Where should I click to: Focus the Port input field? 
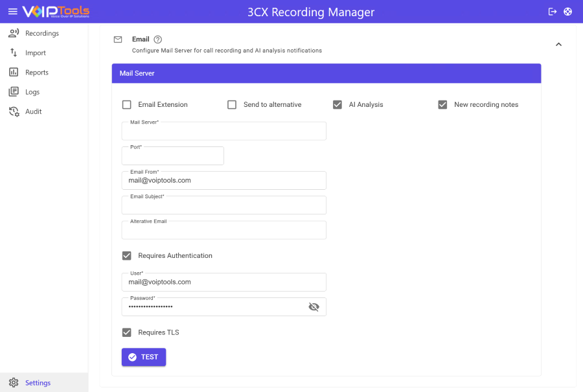click(172, 157)
